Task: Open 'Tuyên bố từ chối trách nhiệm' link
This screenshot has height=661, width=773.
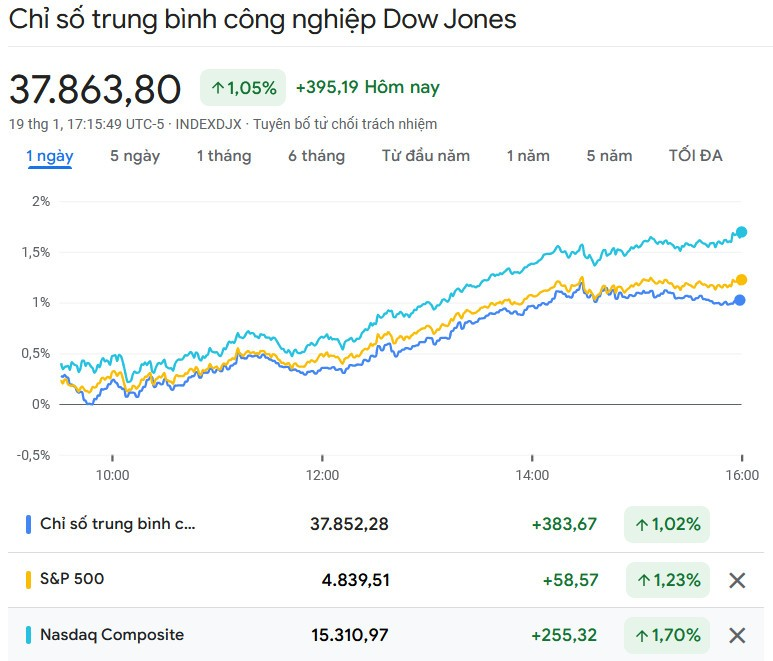Action: tap(345, 124)
